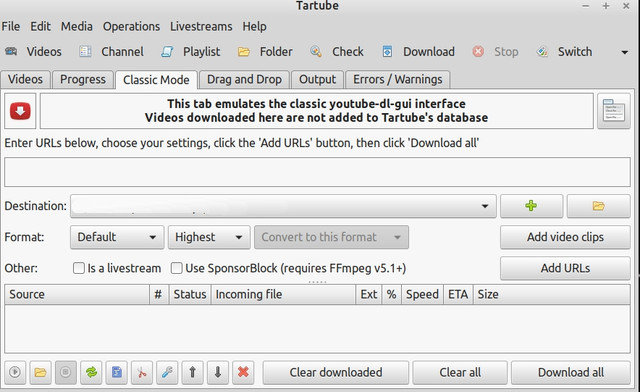Viewport: 640px width, 392px height.
Task: Click the Download toolbar button
Action: click(418, 52)
